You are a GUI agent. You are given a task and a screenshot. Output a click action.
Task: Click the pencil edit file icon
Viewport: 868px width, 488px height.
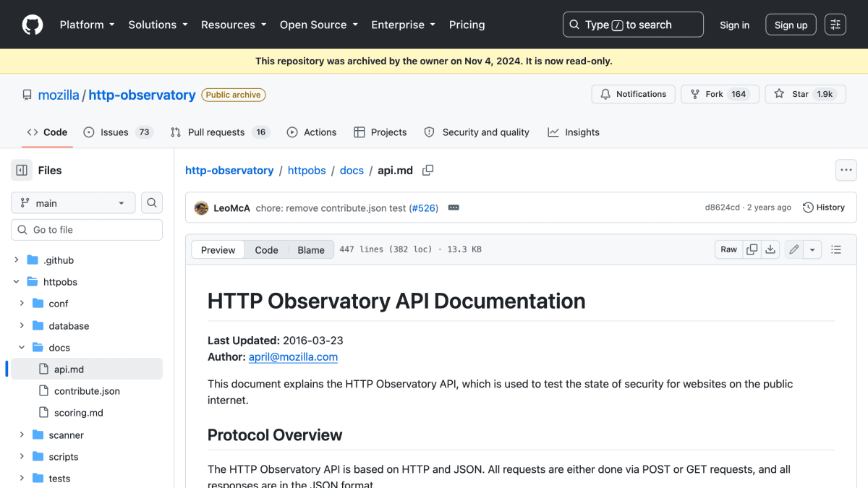click(x=794, y=249)
